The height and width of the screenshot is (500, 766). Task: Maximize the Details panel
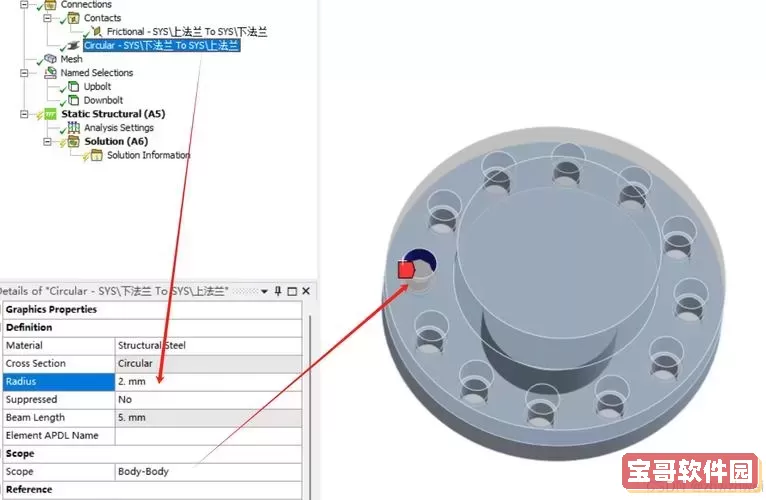pyautogui.click(x=292, y=291)
